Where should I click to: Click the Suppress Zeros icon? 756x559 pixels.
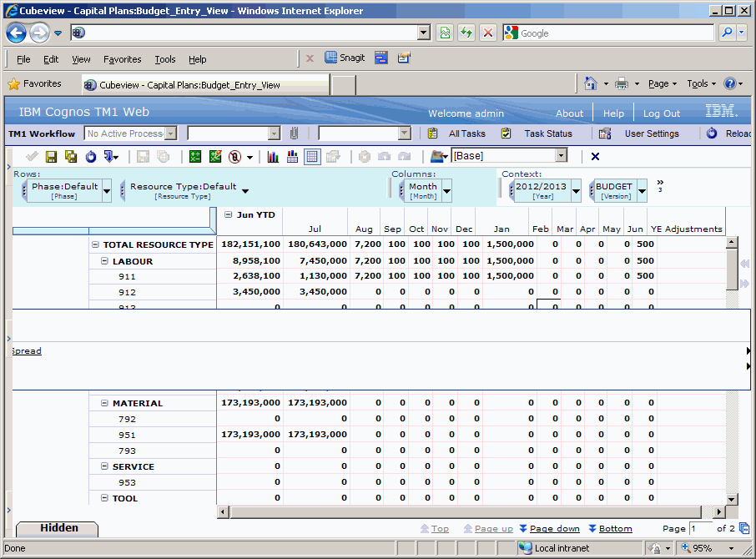point(234,156)
